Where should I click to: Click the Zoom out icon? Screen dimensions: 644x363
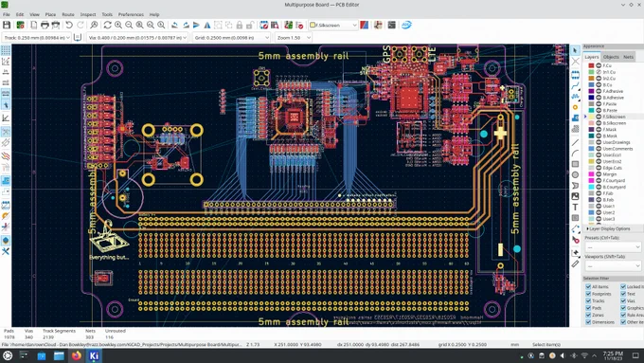pyautogui.click(x=129, y=25)
